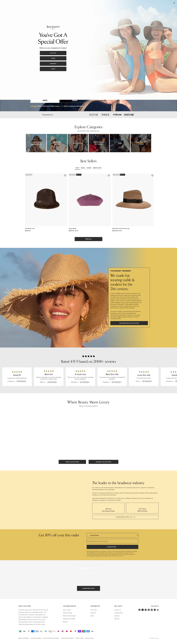The image size is (177, 644).
Task: Open the Pinterest icon under Follow Us
Action: click(149, 610)
